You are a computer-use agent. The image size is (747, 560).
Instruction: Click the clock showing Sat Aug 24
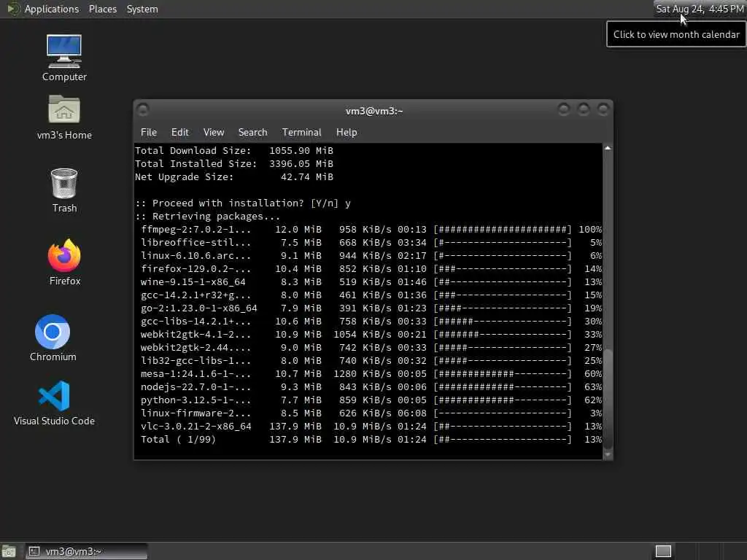click(x=700, y=9)
